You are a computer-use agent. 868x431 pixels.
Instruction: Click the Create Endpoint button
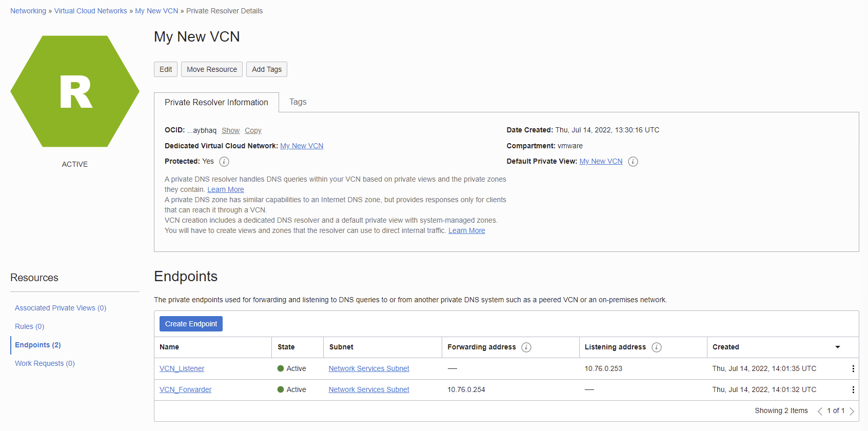pos(191,324)
